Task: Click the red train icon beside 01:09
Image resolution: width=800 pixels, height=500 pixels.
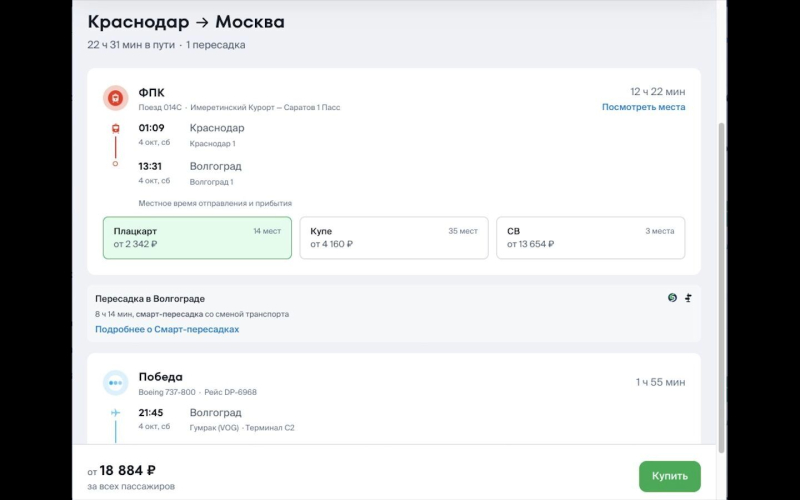Action: coord(115,128)
